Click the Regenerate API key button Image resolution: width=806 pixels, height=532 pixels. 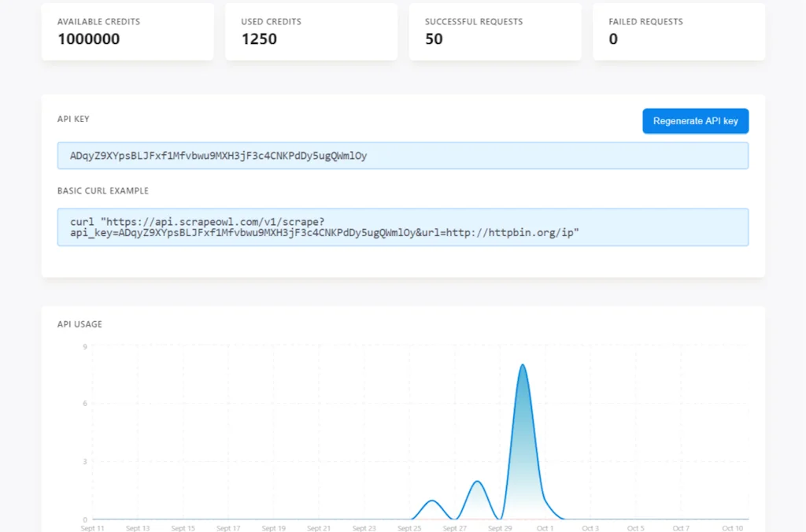point(695,121)
